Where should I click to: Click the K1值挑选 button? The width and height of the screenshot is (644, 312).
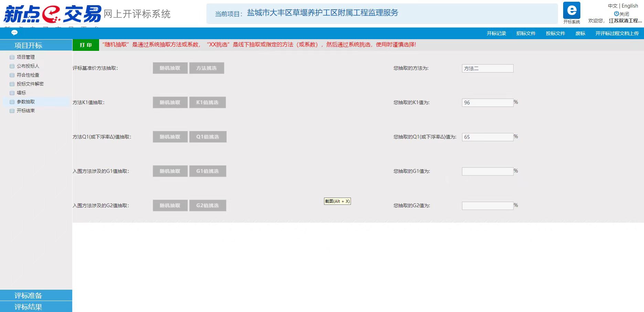coord(207,102)
